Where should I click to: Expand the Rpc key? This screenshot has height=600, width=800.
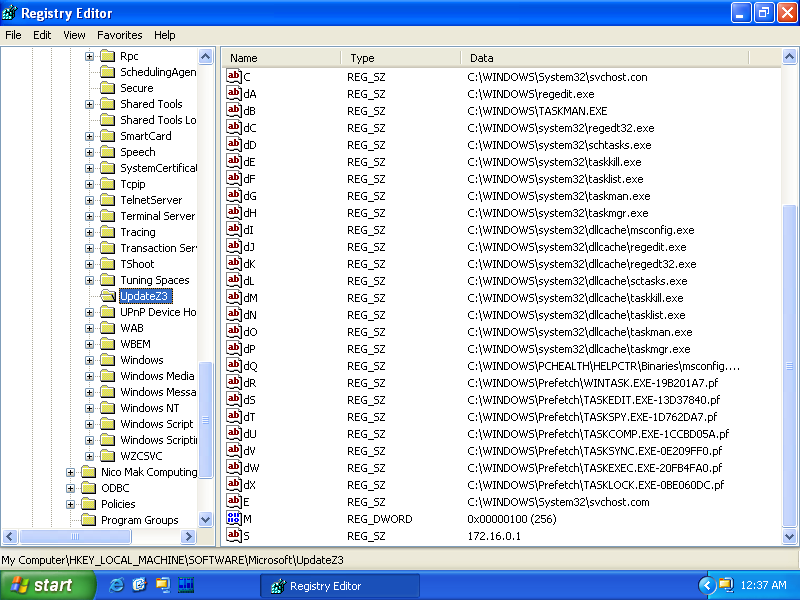point(89,56)
